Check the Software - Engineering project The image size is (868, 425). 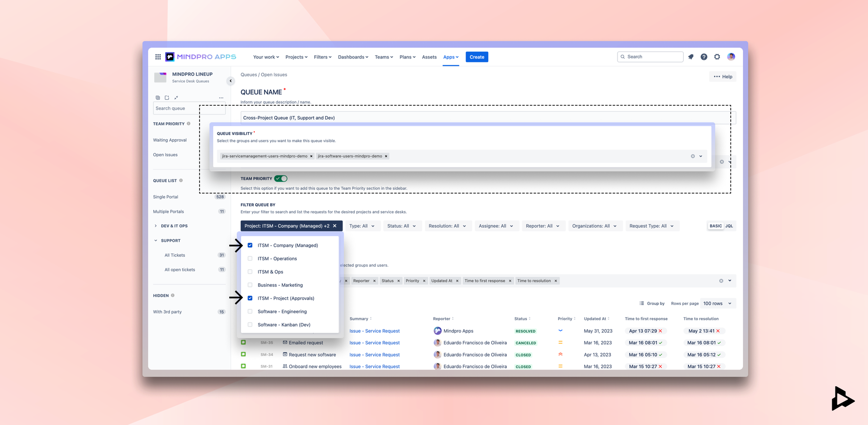250,311
